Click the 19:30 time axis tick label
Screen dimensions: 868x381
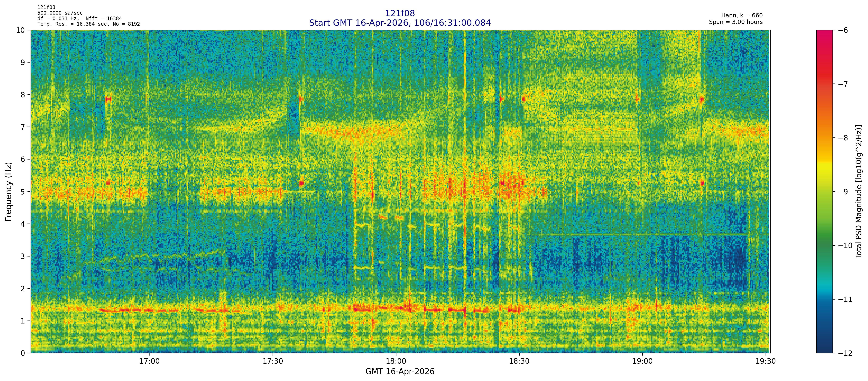[766, 362]
